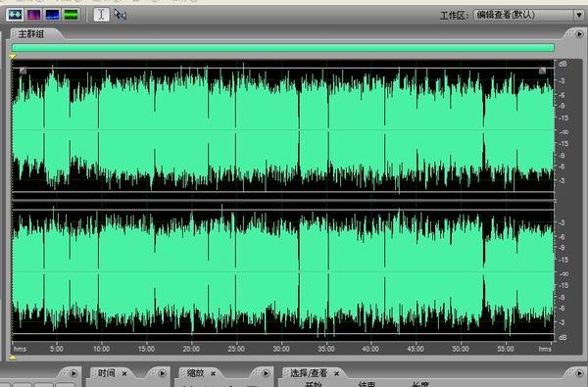Select the 选择/查看 tab
Screen dimensions: 588x387
pos(309,373)
